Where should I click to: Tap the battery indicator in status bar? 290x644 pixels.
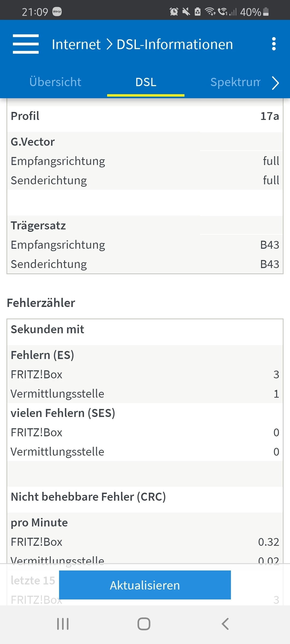coord(266,12)
